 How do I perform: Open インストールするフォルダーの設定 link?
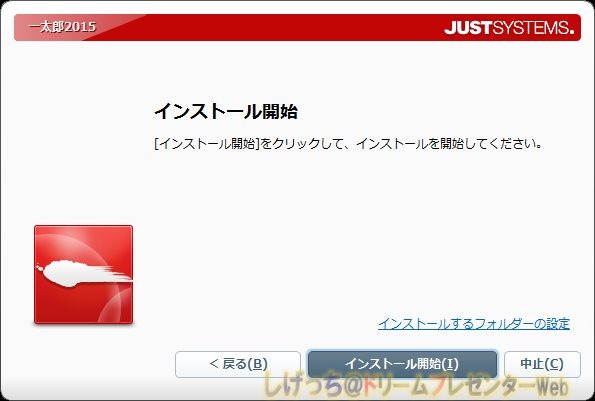click(474, 324)
